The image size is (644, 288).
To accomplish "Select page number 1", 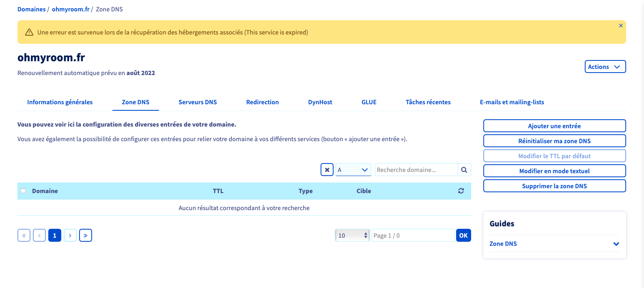I will (55, 235).
